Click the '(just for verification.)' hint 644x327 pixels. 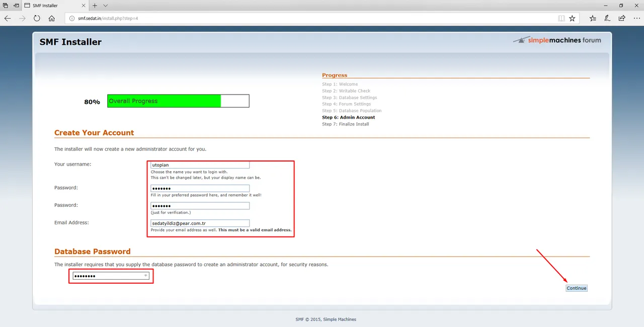tap(171, 212)
